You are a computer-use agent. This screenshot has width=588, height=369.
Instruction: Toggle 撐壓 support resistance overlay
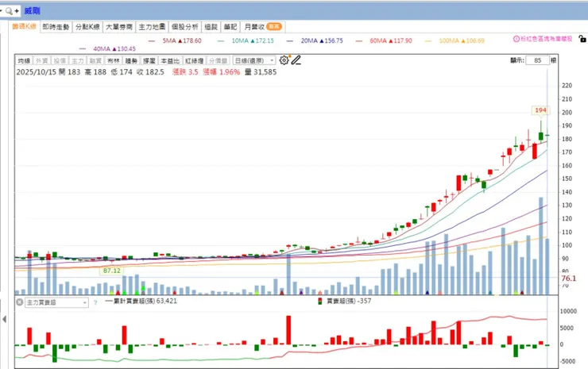coord(149,60)
